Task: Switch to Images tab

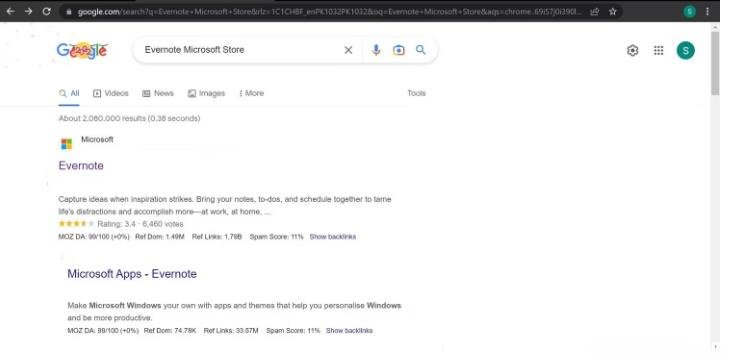Action: coord(206,93)
